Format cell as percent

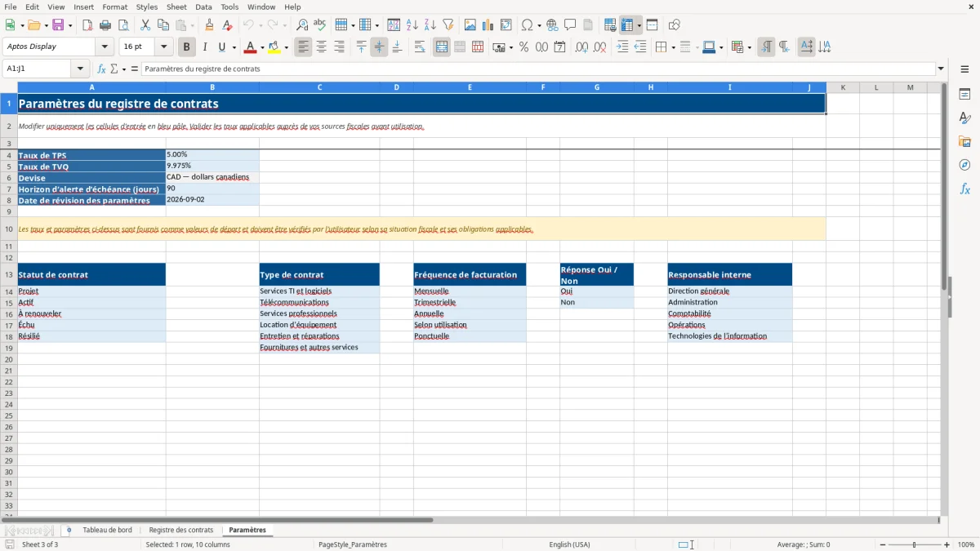pyautogui.click(x=523, y=47)
